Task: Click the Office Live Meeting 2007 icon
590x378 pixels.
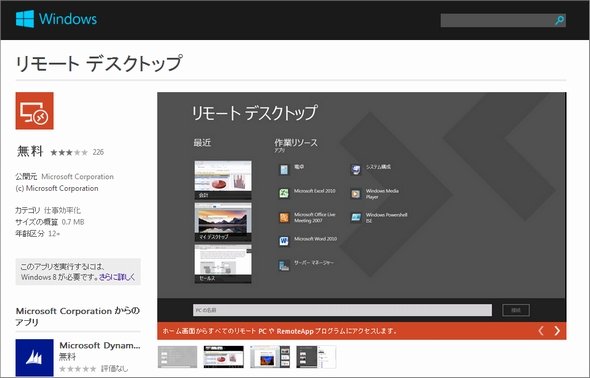Action: [x=284, y=217]
